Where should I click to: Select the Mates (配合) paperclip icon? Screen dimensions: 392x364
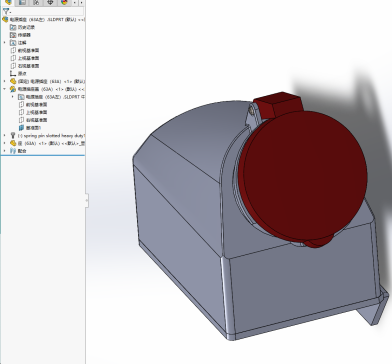13,151
